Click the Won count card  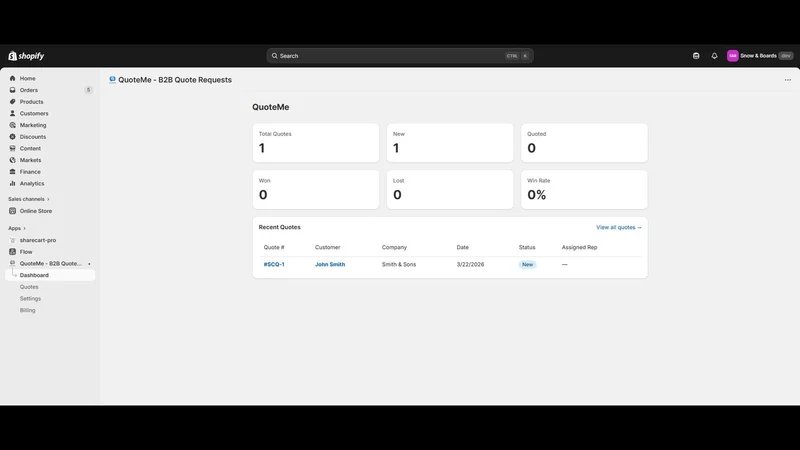(316, 189)
